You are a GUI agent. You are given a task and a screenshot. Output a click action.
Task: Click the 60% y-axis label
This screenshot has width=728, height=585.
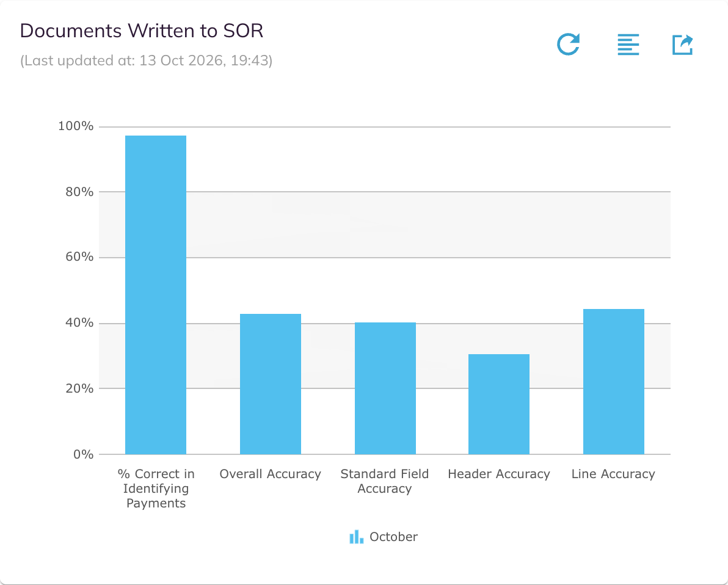79,257
